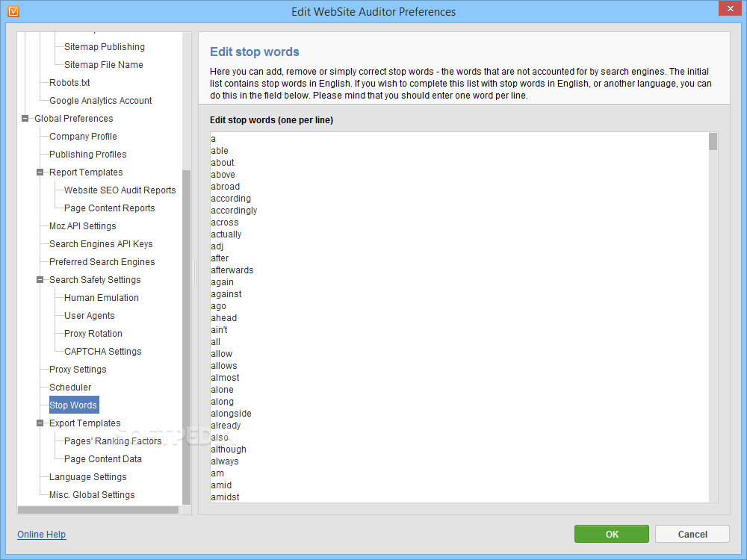The width and height of the screenshot is (747, 560).
Task: Click the tree panel vertical scrollbar thumb
Action: 186,337
